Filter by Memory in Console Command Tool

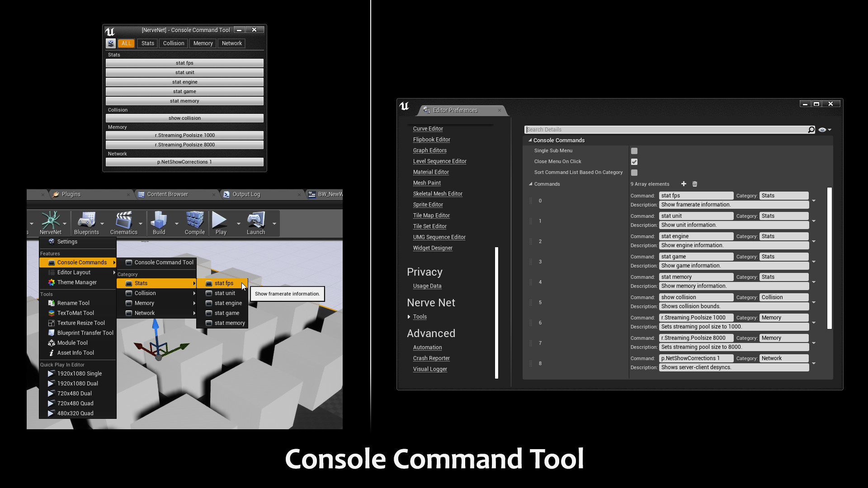[203, 43]
